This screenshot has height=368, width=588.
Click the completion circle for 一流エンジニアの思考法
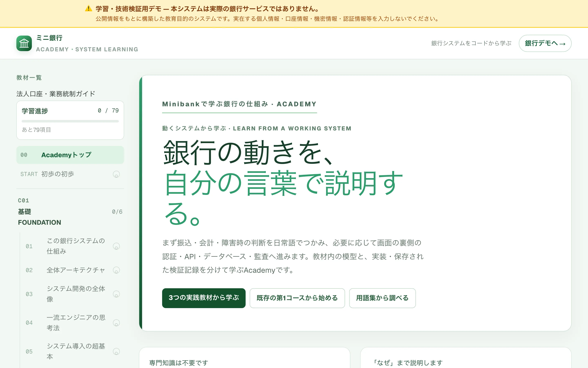pos(116,323)
